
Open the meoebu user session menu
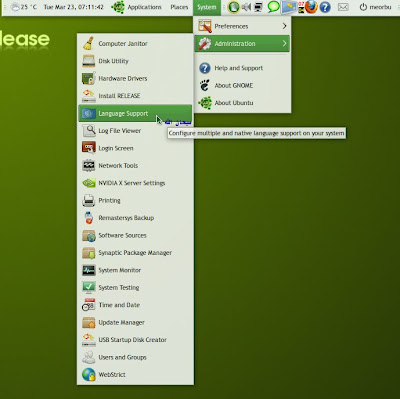(375, 7)
